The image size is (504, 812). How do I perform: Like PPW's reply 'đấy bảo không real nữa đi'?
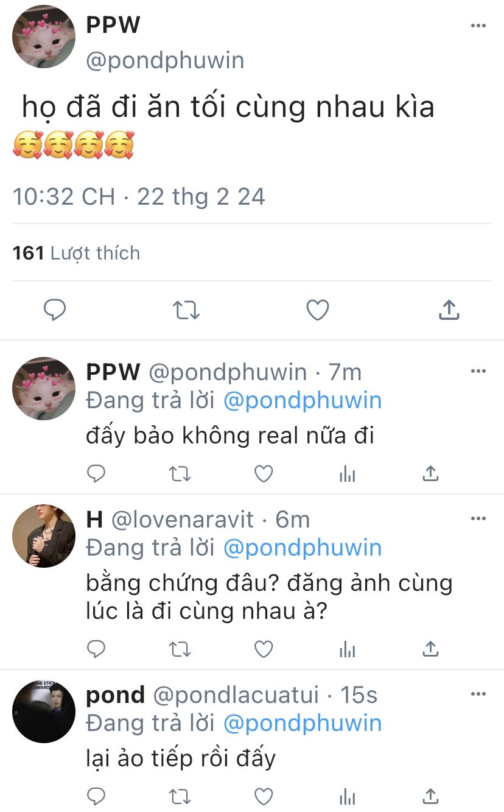[263, 473]
